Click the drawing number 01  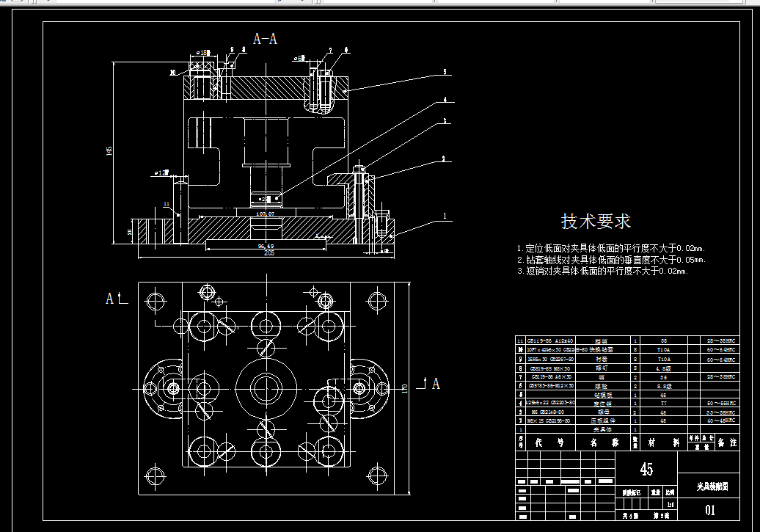[x=710, y=510]
